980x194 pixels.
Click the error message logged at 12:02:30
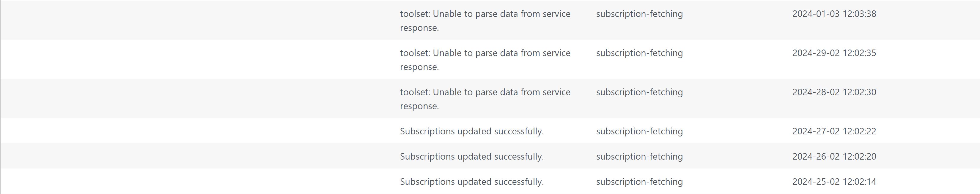pos(485,99)
